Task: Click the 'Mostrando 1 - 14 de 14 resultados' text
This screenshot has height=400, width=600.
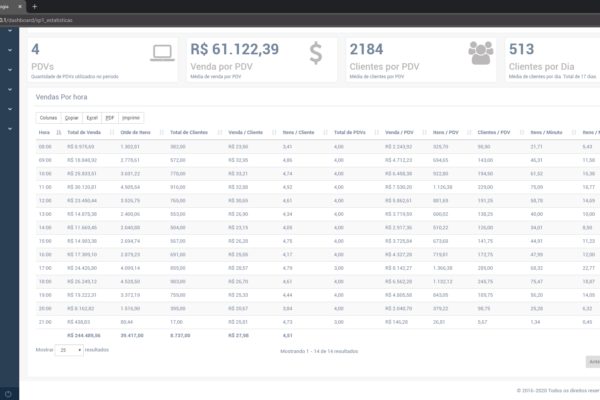Action: coord(319,351)
